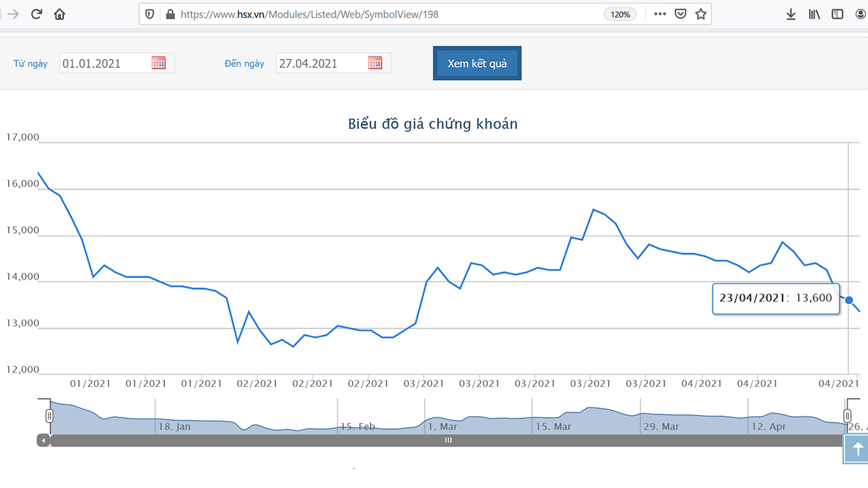Open the Downloads panel

(791, 14)
